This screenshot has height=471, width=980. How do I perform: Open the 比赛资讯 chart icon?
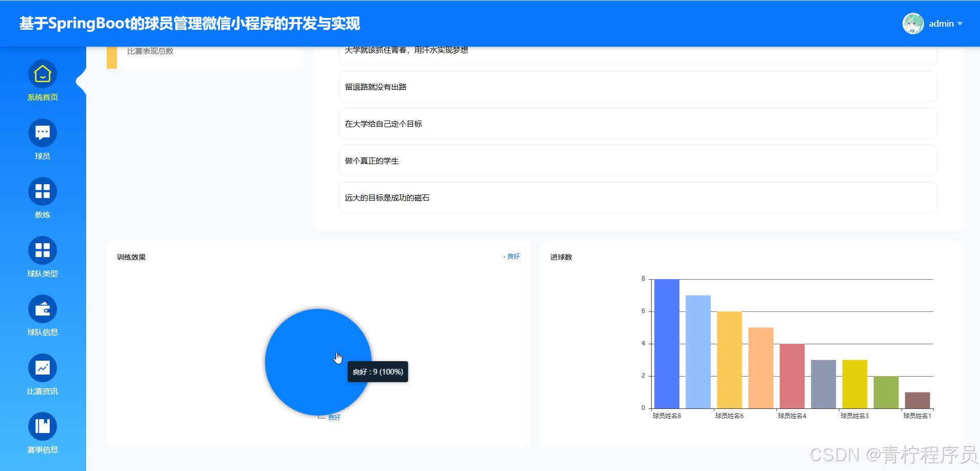(x=43, y=368)
